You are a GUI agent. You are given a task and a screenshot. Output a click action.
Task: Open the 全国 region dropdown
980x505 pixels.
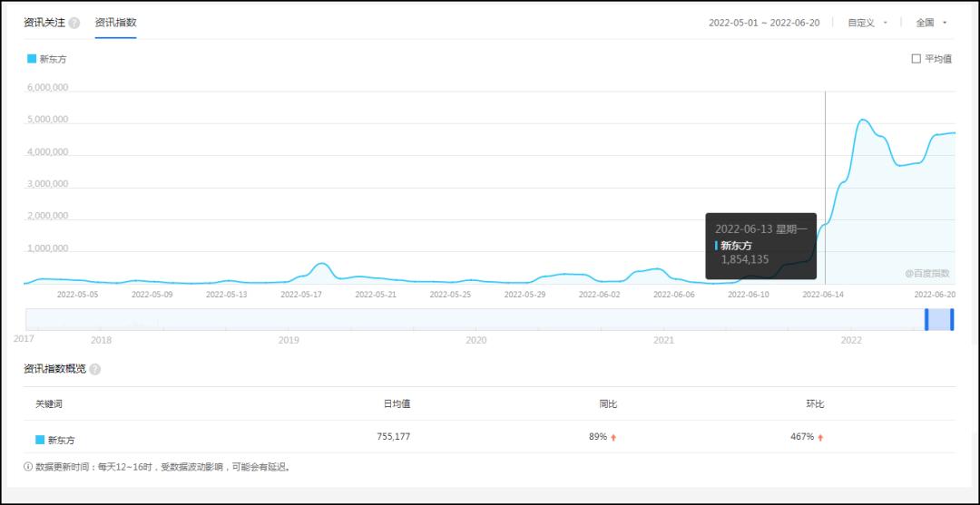[x=931, y=23]
